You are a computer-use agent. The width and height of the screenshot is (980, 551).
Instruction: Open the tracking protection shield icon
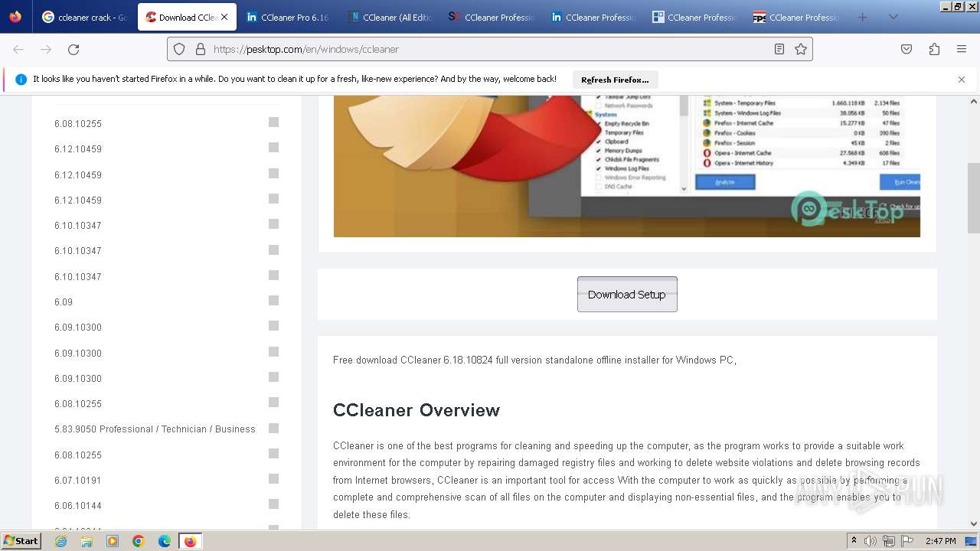click(179, 49)
